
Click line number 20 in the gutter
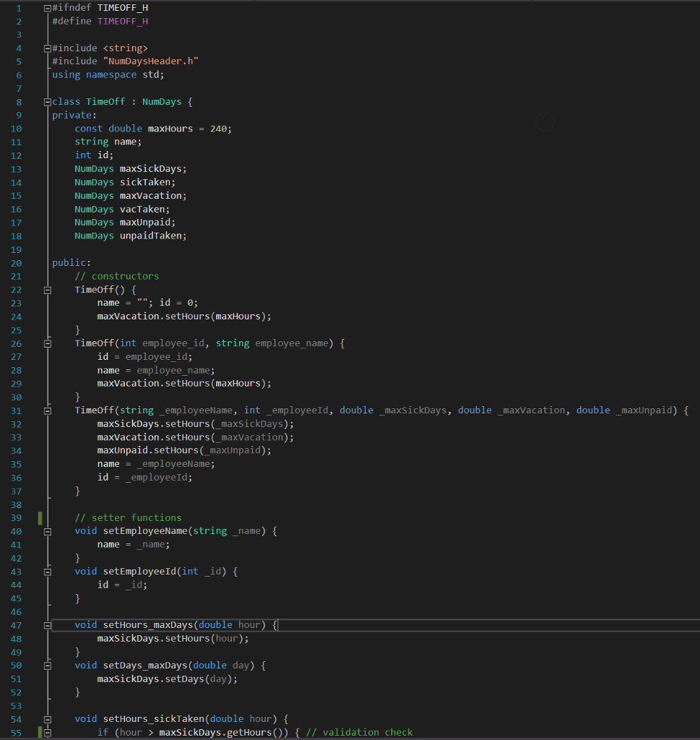coord(16,263)
